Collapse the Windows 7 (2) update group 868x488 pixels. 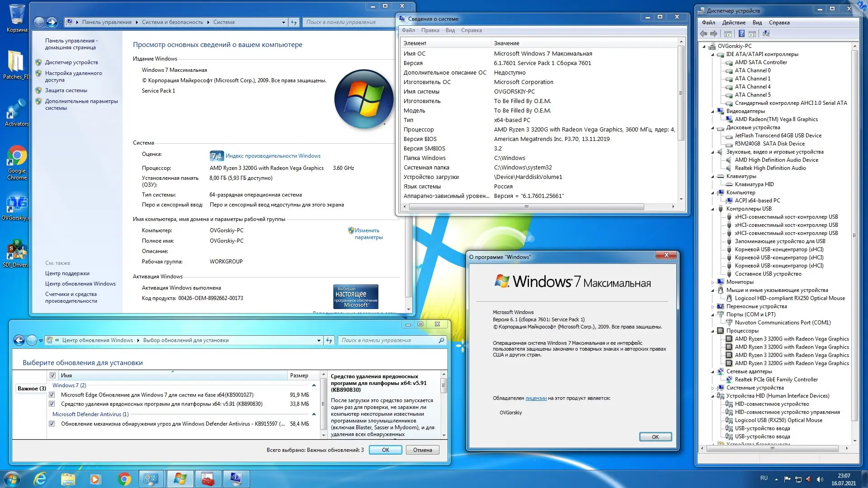[314, 385]
